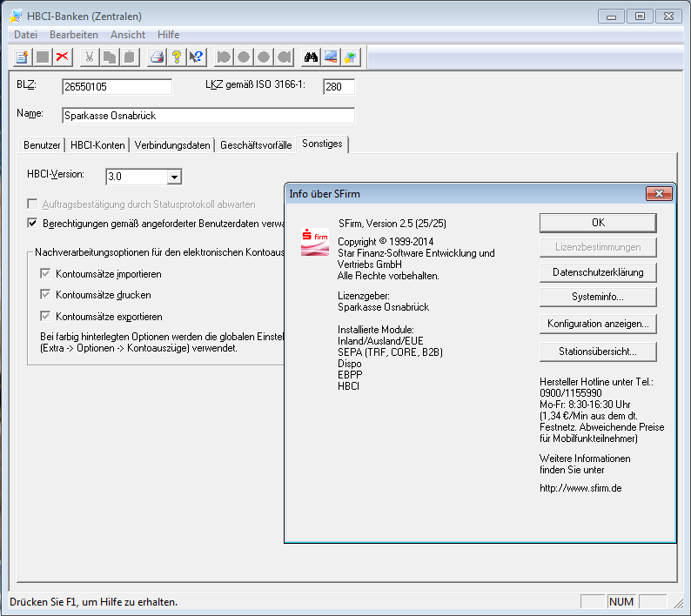Screen dimensions: 691x616
Task: Switch to the Benutzer tab
Action: click(42, 145)
